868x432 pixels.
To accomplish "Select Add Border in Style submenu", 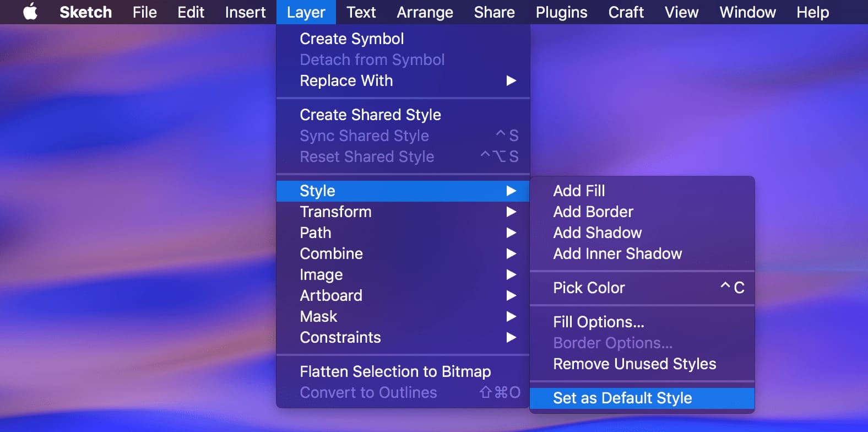I will click(642, 212).
